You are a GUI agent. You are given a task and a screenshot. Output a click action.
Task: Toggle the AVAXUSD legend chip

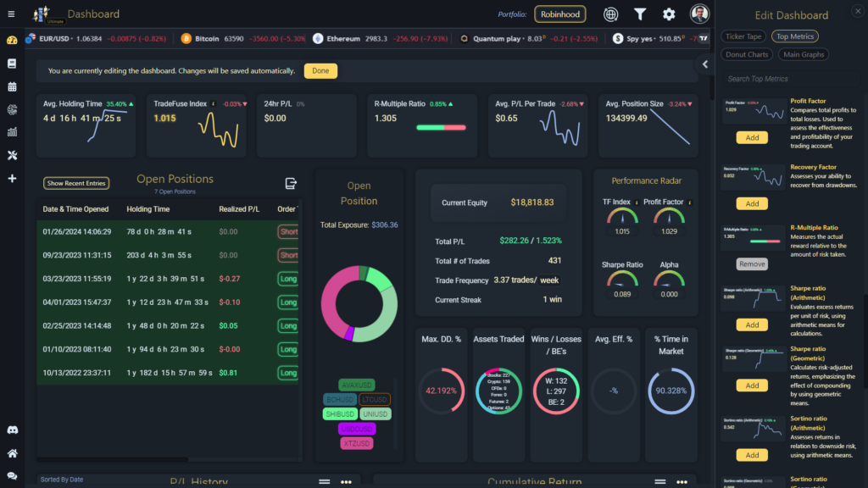[357, 385]
